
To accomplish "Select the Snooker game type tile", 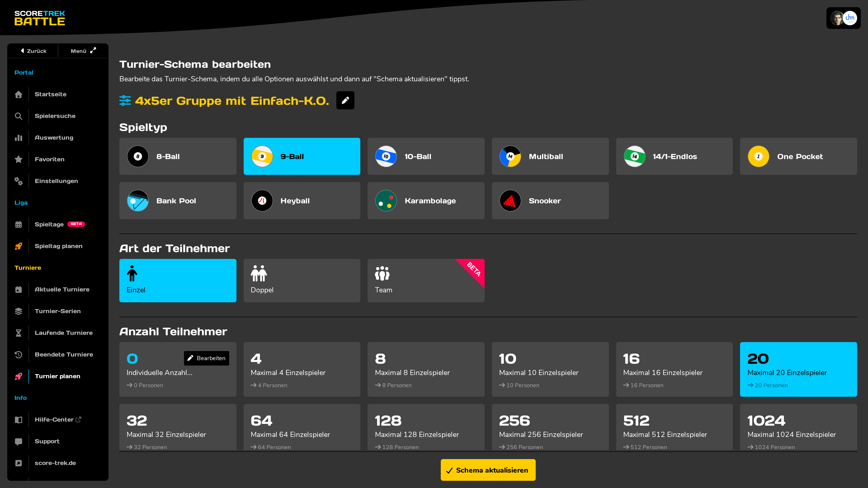I will 550,201.
